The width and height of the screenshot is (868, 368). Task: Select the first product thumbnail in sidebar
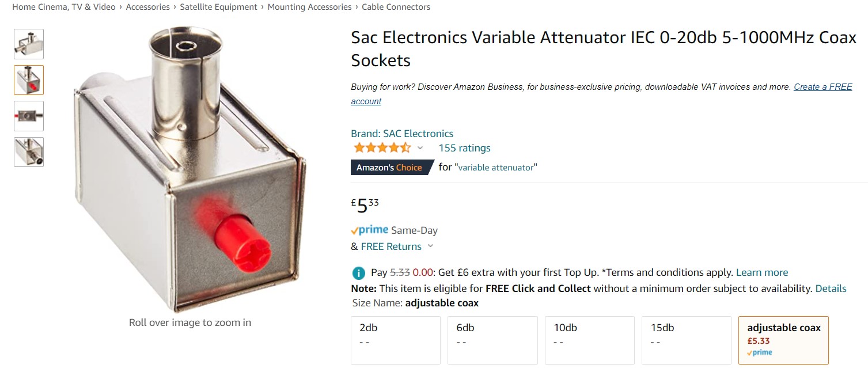(x=28, y=44)
